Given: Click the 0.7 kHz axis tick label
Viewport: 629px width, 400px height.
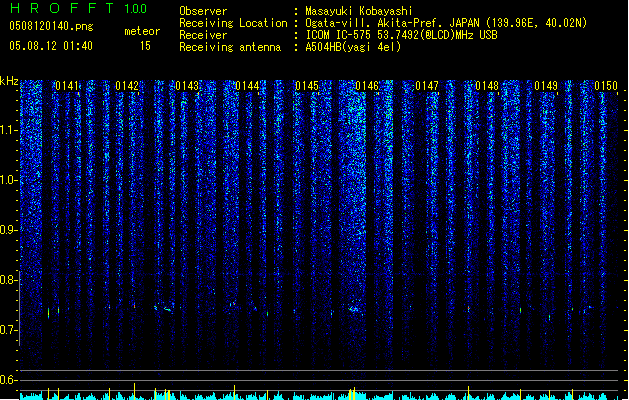Looking at the screenshot, I should click(8, 330).
